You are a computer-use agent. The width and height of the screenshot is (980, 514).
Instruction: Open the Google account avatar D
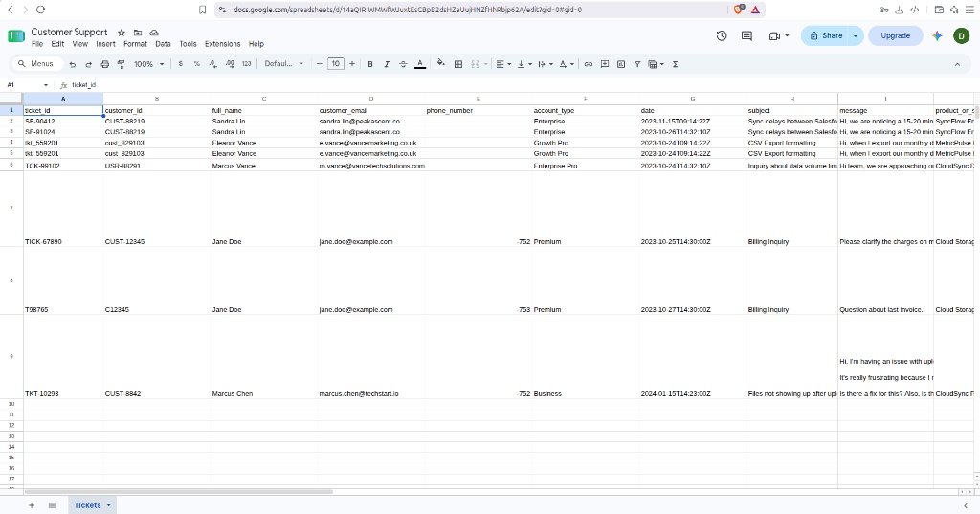coord(961,36)
